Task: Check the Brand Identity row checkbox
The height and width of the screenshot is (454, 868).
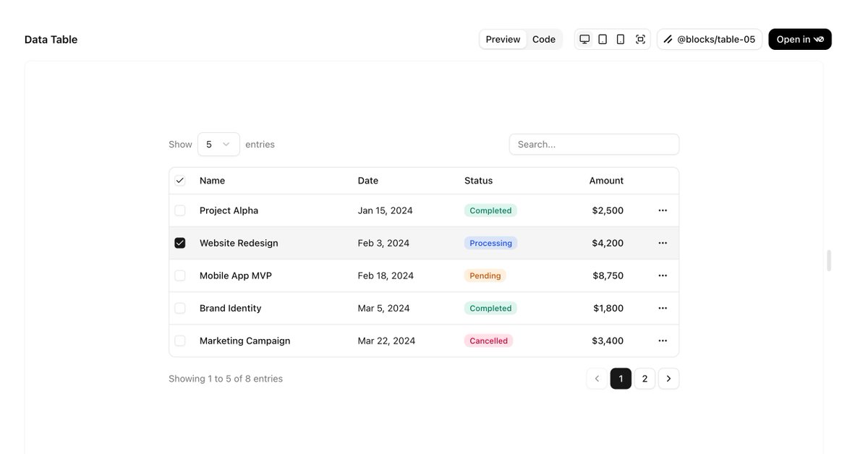Action: pyautogui.click(x=180, y=308)
